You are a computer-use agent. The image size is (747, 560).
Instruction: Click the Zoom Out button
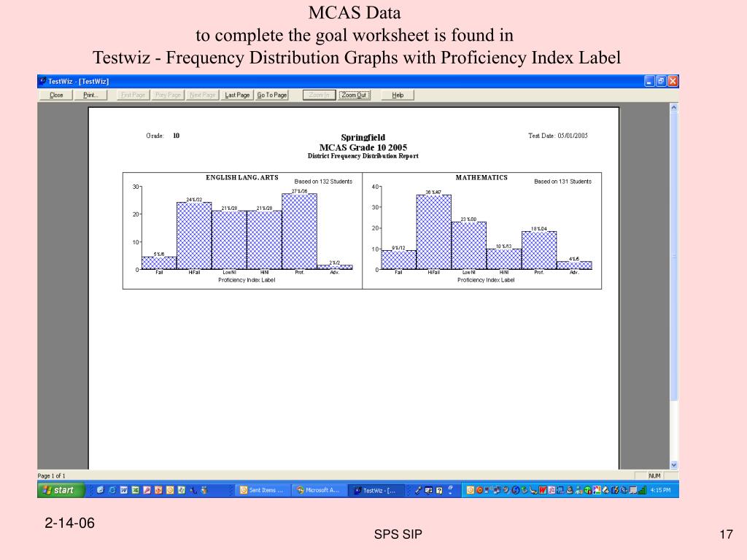coord(354,96)
